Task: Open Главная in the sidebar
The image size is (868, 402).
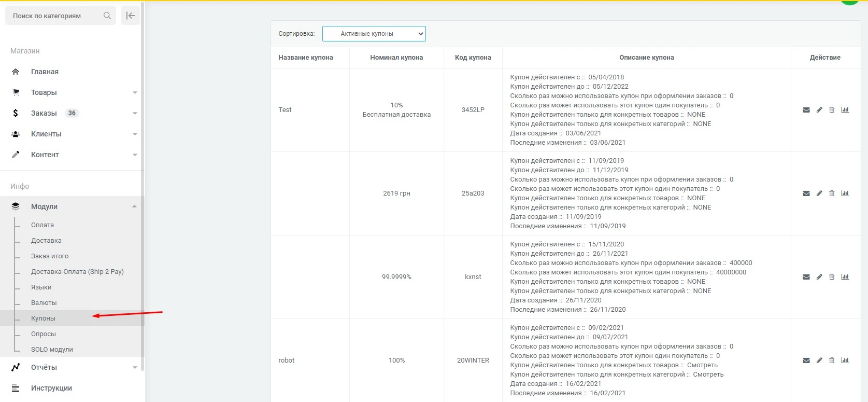Action: pyautogui.click(x=45, y=72)
